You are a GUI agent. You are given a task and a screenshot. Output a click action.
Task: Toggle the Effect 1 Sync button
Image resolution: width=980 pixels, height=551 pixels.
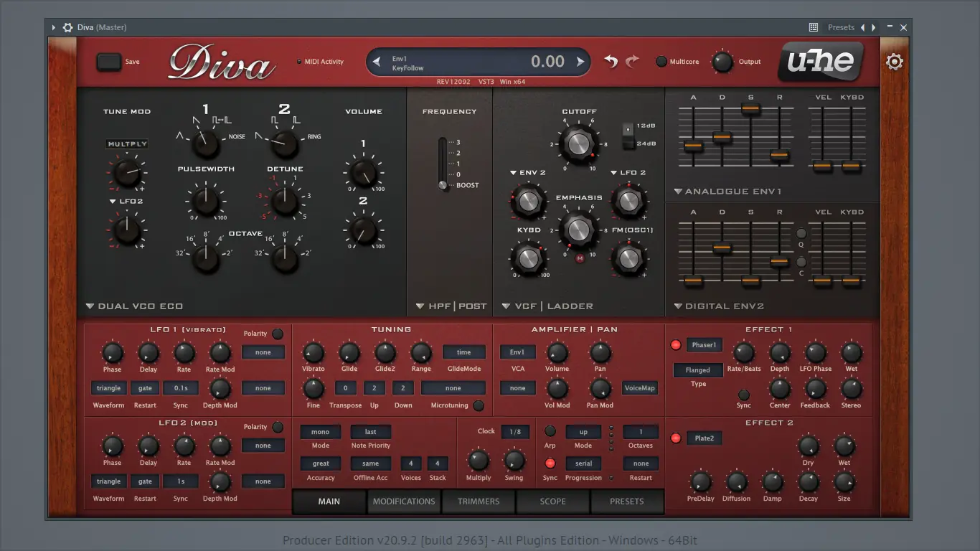744,395
